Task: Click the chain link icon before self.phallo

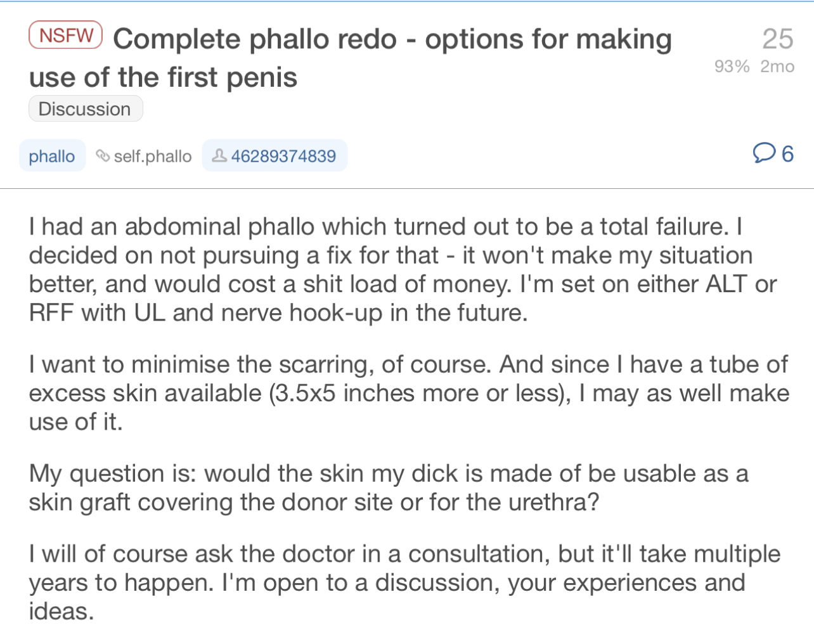Action: point(103,156)
